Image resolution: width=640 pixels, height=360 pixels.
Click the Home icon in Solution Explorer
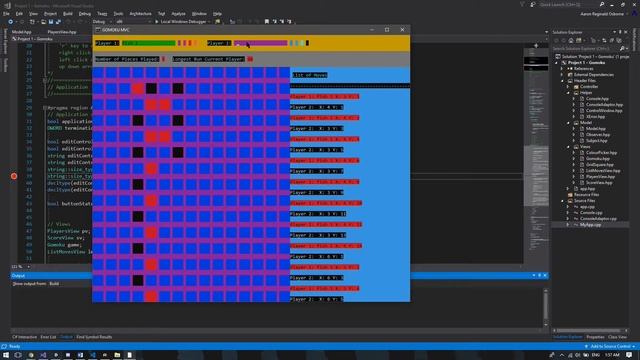[571, 40]
